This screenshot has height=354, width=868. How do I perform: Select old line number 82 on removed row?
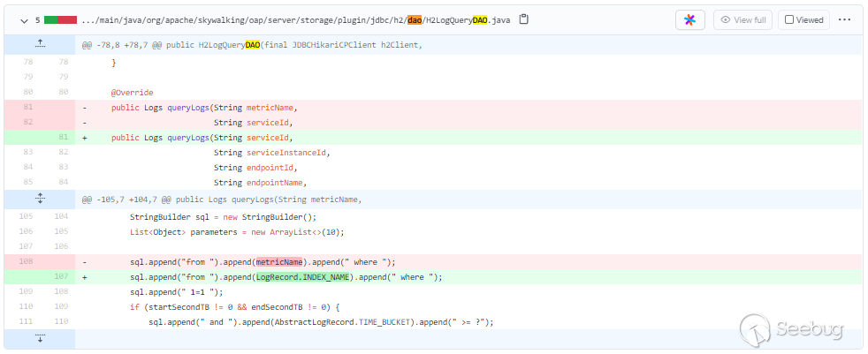[27, 123]
